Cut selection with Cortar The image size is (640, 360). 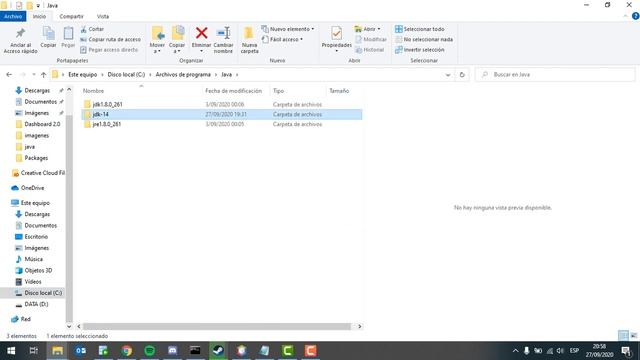pyautogui.click(x=92, y=29)
